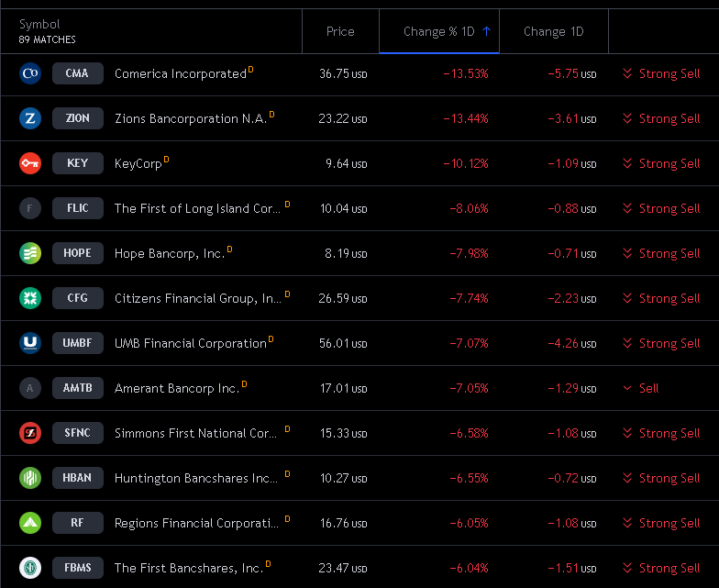Open the CMA ticker symbol
The width and height of the screenshot is (719, 588).
coord(77,73)
